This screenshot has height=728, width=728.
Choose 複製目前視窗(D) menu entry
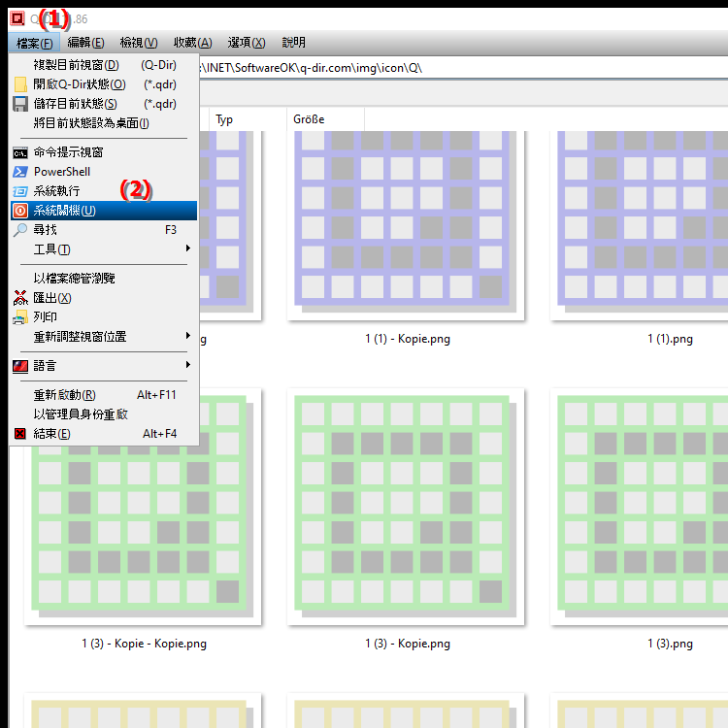point(104,65)
